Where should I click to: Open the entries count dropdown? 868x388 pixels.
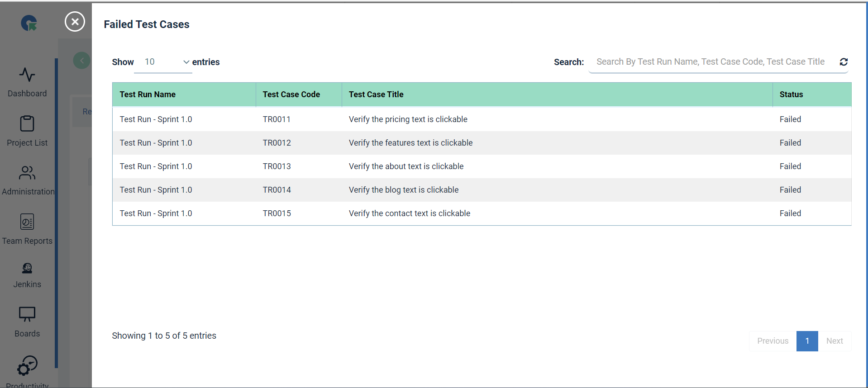click(163, 62)
